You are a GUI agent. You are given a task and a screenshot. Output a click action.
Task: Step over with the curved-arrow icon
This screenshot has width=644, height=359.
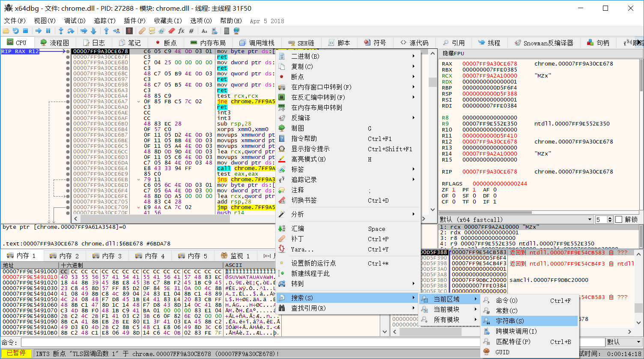71,31
